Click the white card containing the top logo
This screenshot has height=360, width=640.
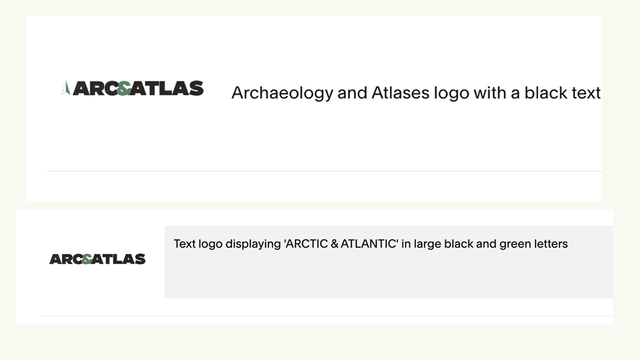pos(314,109)
